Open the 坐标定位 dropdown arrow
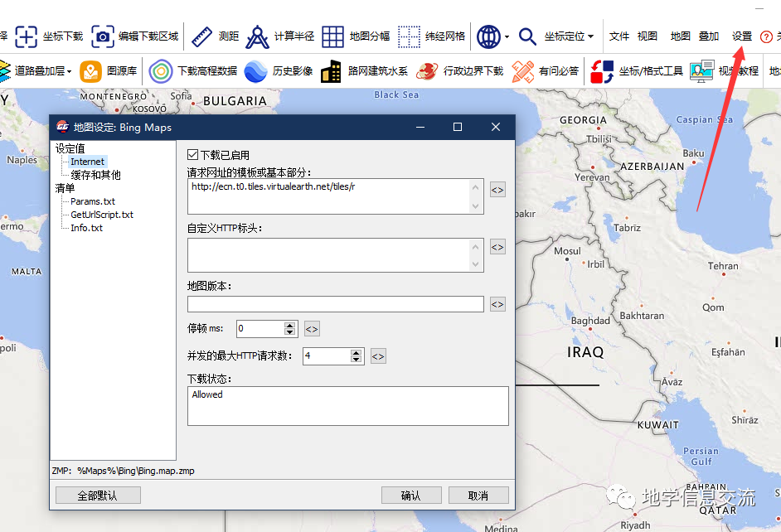 (591, 36)
